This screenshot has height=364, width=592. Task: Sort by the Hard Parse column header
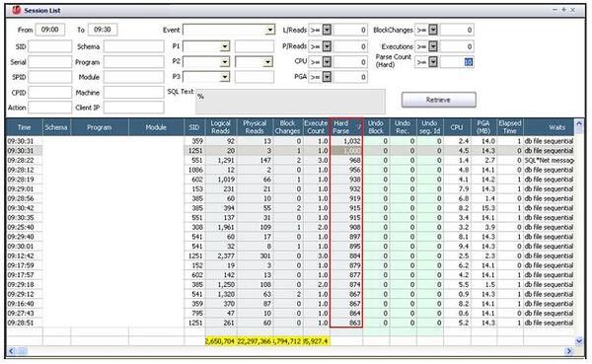[346, 127]
